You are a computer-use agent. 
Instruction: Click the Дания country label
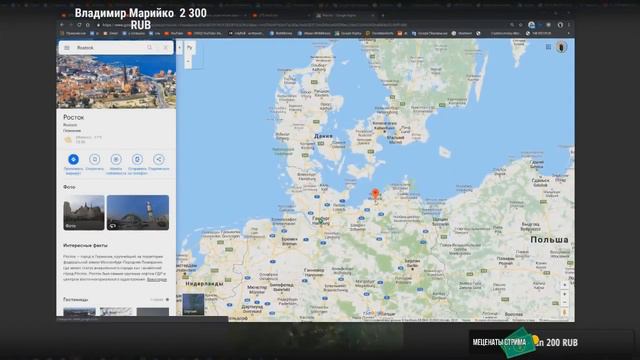[323, 136]
